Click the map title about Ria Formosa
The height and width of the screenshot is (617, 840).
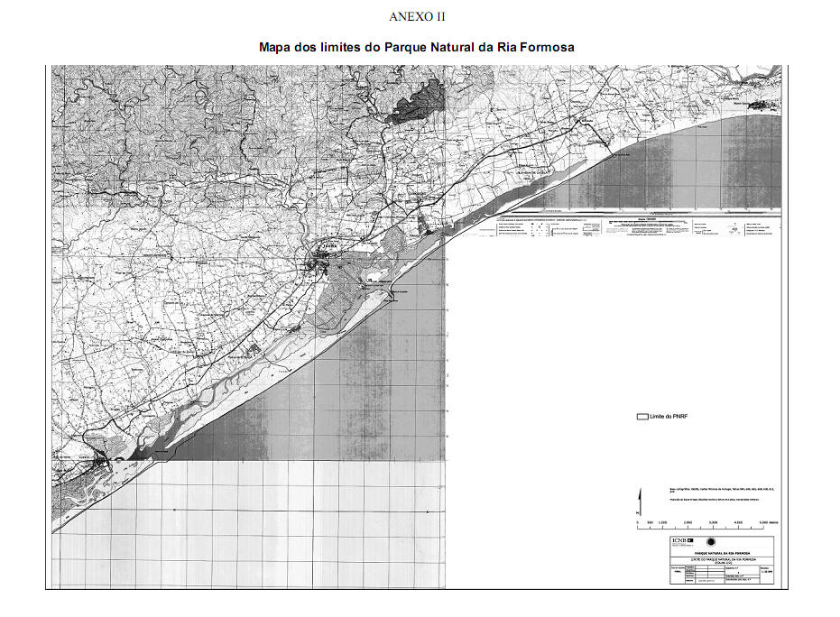pos(417,47)
